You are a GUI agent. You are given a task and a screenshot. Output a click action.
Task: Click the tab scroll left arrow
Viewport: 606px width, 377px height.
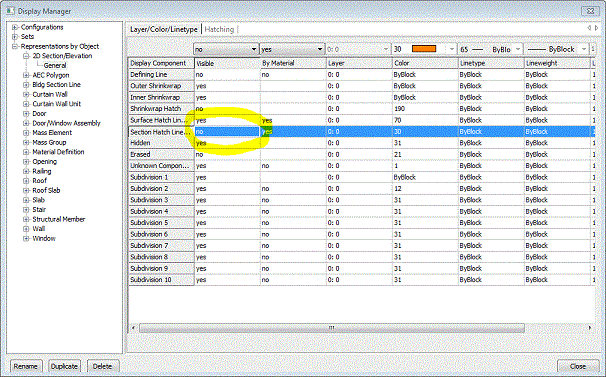(589, 28)
